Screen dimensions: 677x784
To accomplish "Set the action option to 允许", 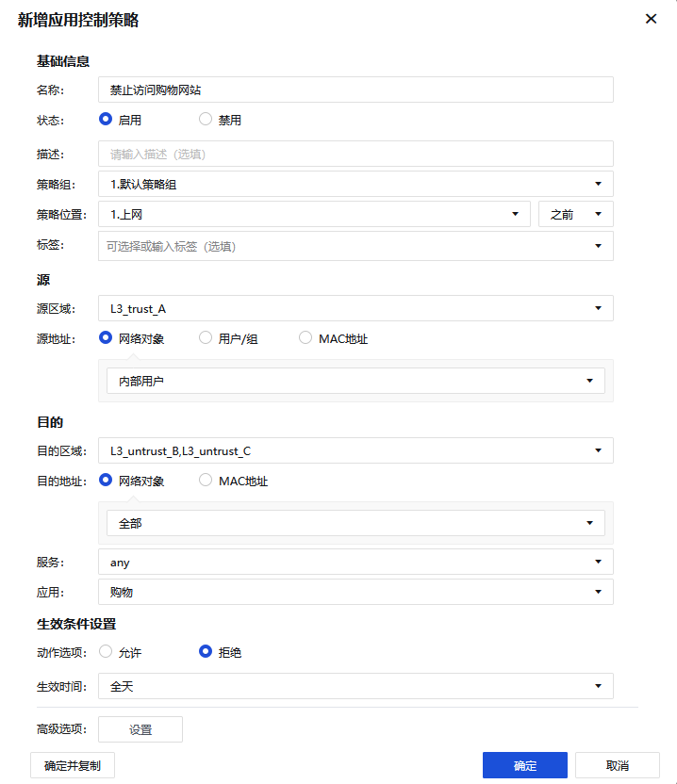I will pyautogui.click(x=106, y=651).
